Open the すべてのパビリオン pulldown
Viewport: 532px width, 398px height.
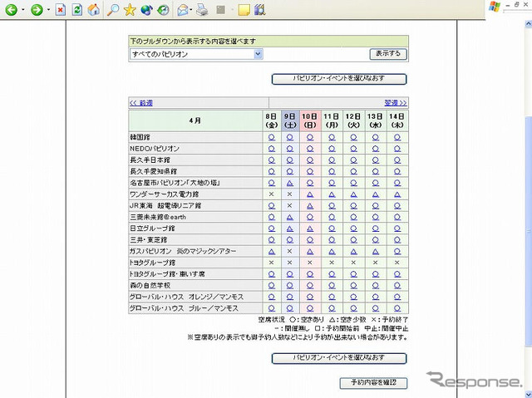(x=196, y=54)
